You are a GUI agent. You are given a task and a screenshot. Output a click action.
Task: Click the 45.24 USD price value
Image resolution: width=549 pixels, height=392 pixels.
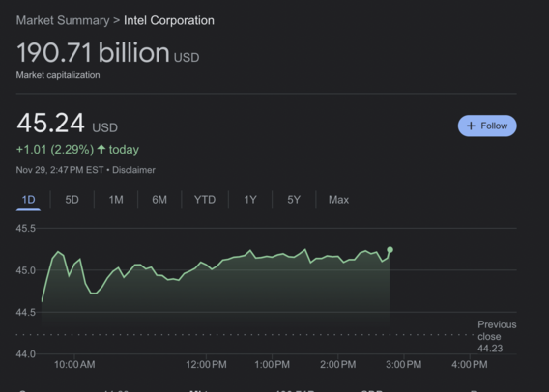67,123
